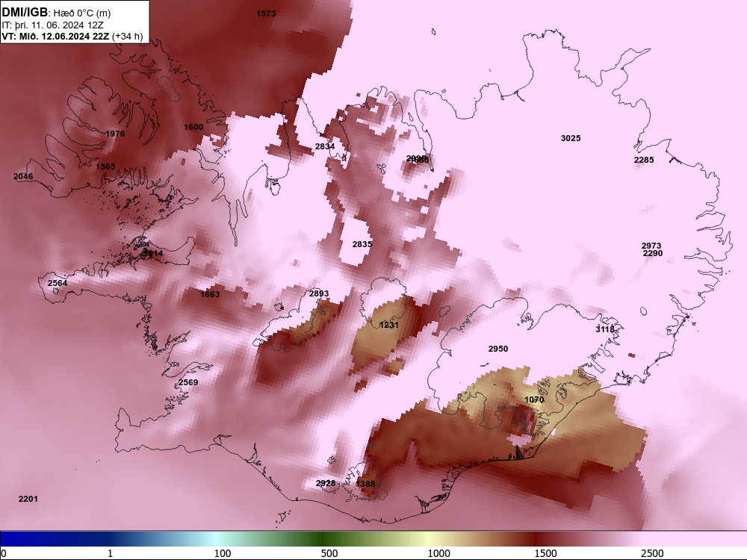Click the map title 'DMI/IGB: Hæð 0°C (m)'

click(x=56, y=13)
